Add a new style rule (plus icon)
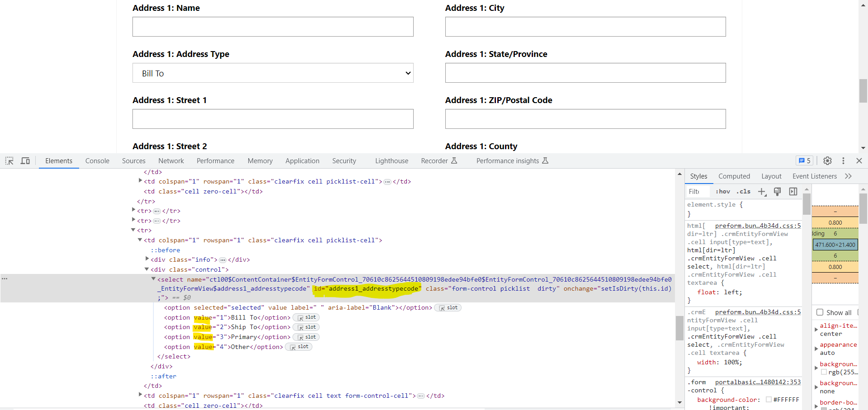 pyautogui.click(x=762, y=192)
